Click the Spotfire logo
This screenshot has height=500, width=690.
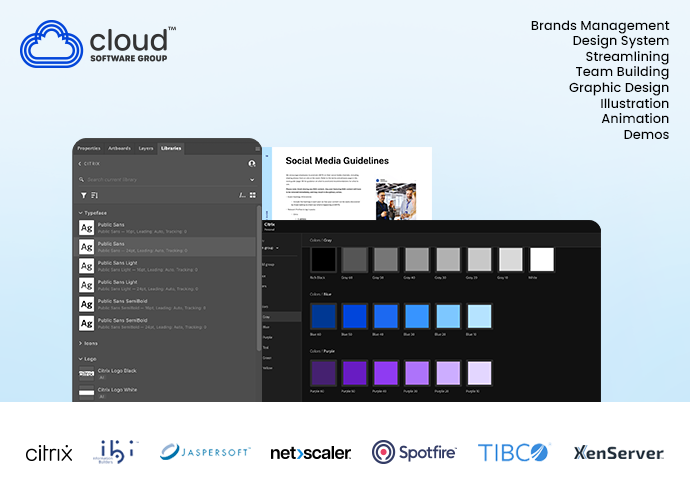pyautogui.click(x=416, y=452)
